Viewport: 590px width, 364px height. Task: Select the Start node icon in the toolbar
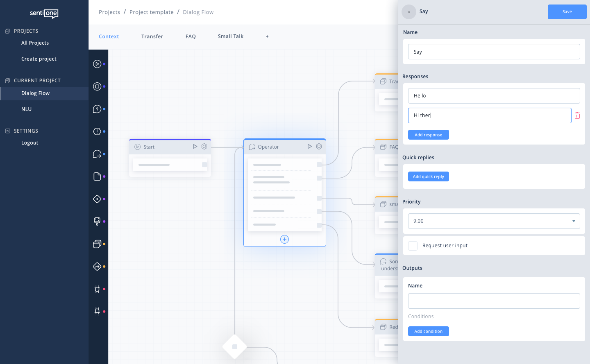click(x=98, y=64)
